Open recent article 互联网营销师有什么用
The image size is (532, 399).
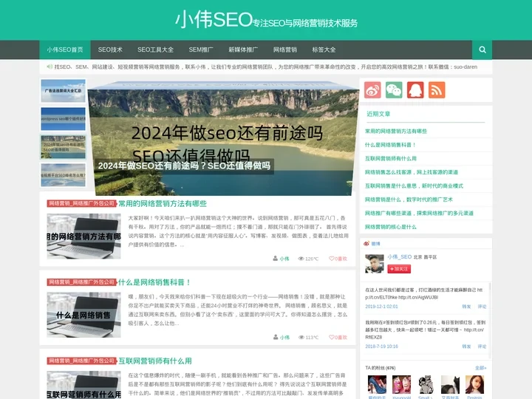(x=391, y=158)
